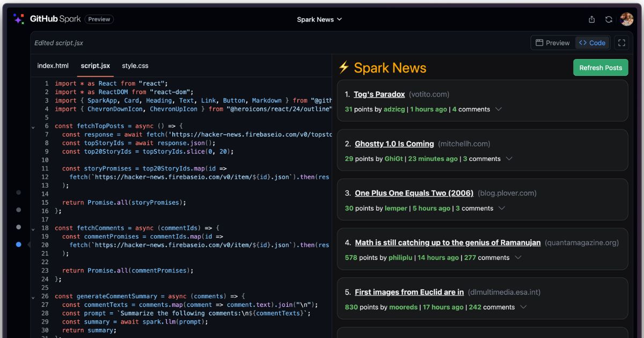Click the blue gutter marker beside line 20
Screen dimensions: 644x338
click(18, 244)
